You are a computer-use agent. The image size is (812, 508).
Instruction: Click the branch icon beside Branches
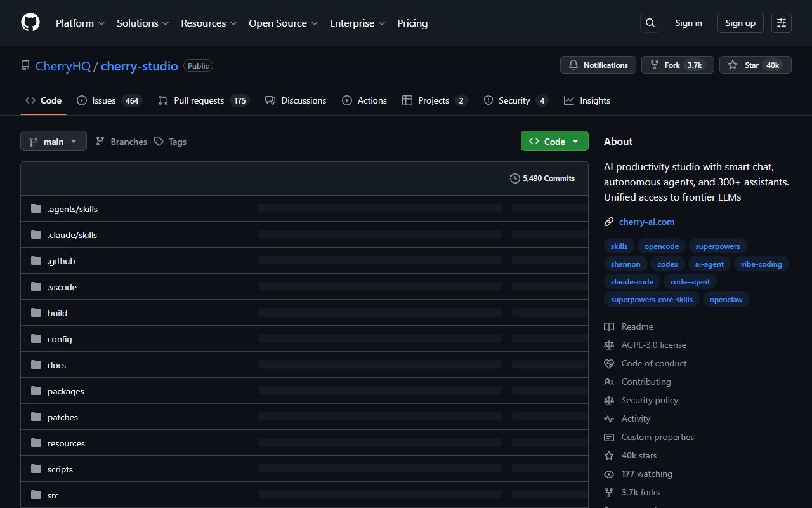[x=100, y=141]
